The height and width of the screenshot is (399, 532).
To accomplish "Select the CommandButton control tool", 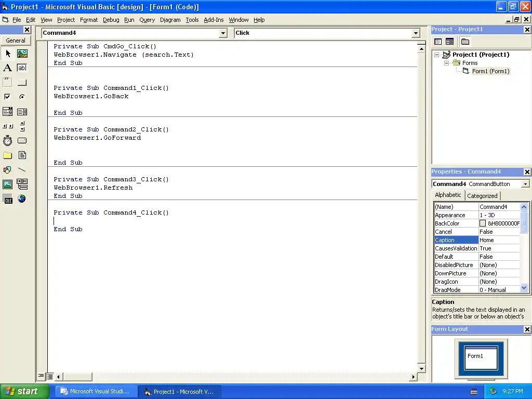I will point(22,83).
